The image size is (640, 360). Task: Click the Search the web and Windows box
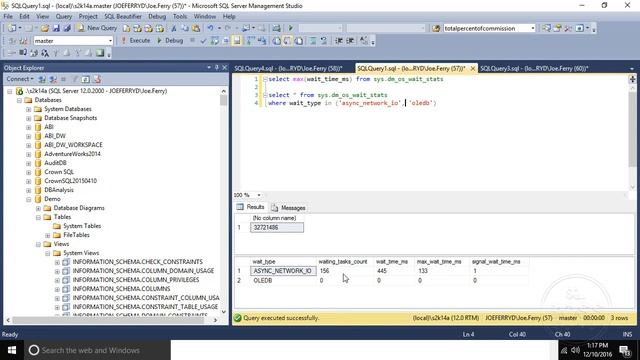click(x=97, y=350)
